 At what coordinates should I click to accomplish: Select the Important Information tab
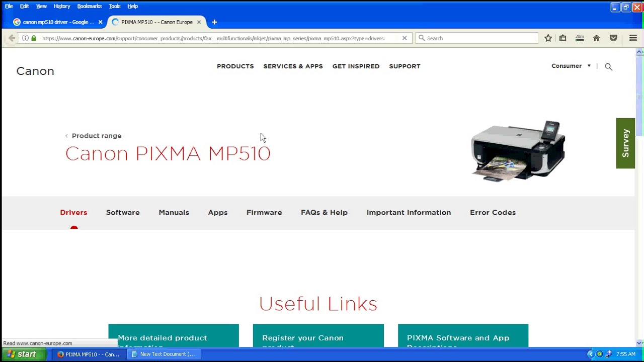pos(409,213)
